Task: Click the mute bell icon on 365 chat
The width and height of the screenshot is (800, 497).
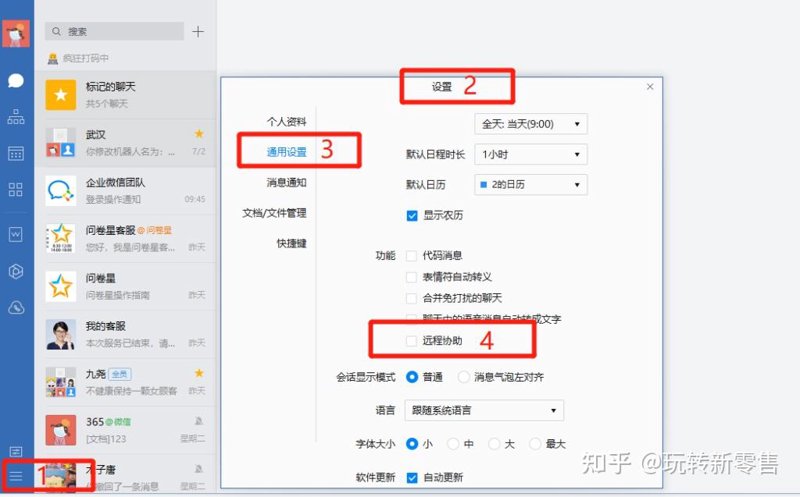Action: point(199,421)
